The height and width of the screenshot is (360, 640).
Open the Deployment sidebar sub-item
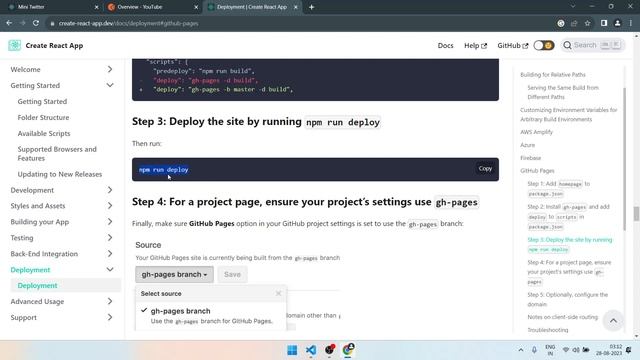pos(66,285)
